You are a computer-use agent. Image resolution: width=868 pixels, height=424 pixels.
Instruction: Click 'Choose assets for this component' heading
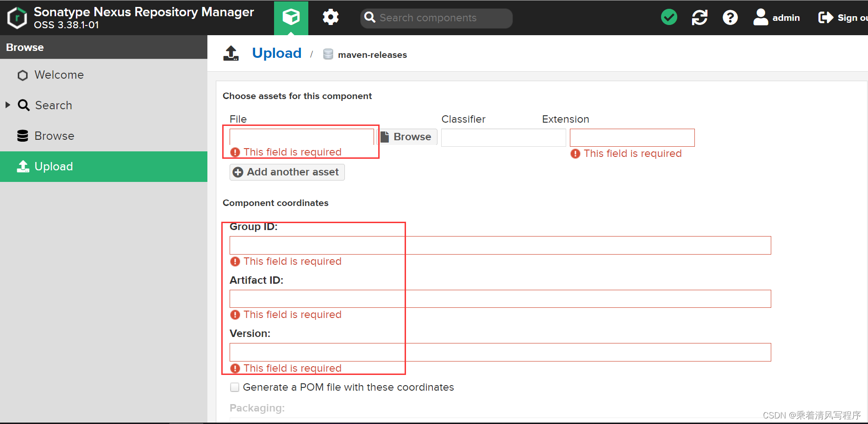(297, 96)
